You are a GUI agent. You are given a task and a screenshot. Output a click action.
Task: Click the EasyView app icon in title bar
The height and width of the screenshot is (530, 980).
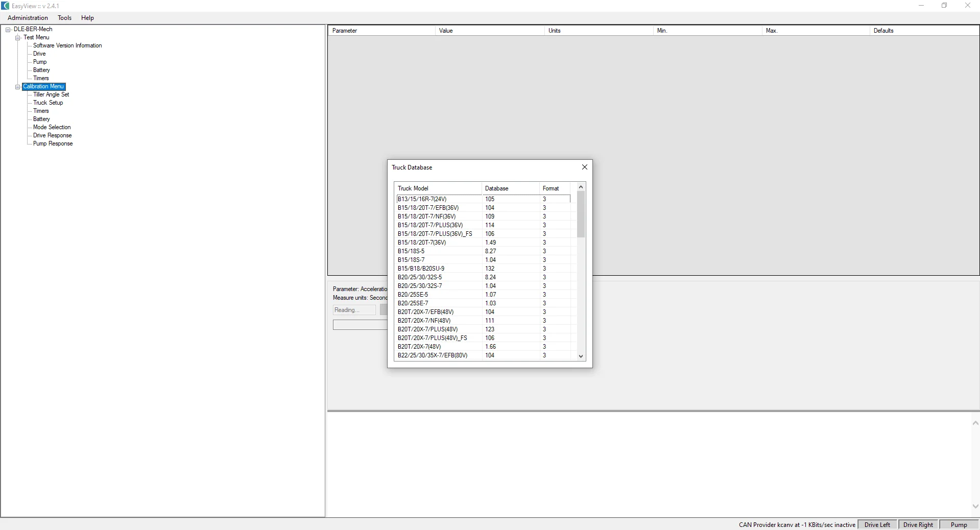pos(6,6)
